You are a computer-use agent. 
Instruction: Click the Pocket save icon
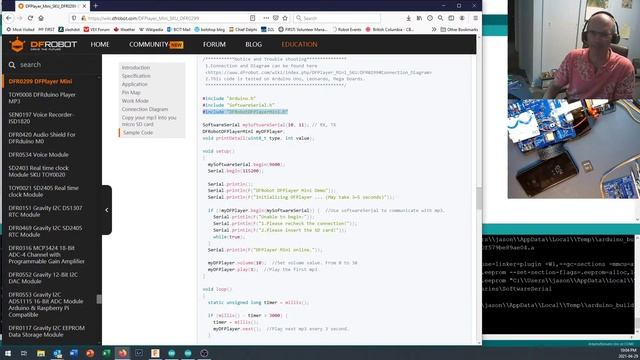coord(276,18)
